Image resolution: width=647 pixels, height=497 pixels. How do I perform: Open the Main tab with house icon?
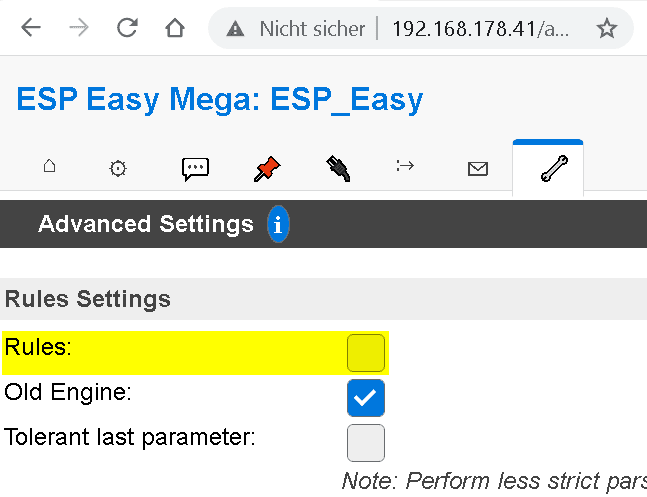[x=49, y=167]
